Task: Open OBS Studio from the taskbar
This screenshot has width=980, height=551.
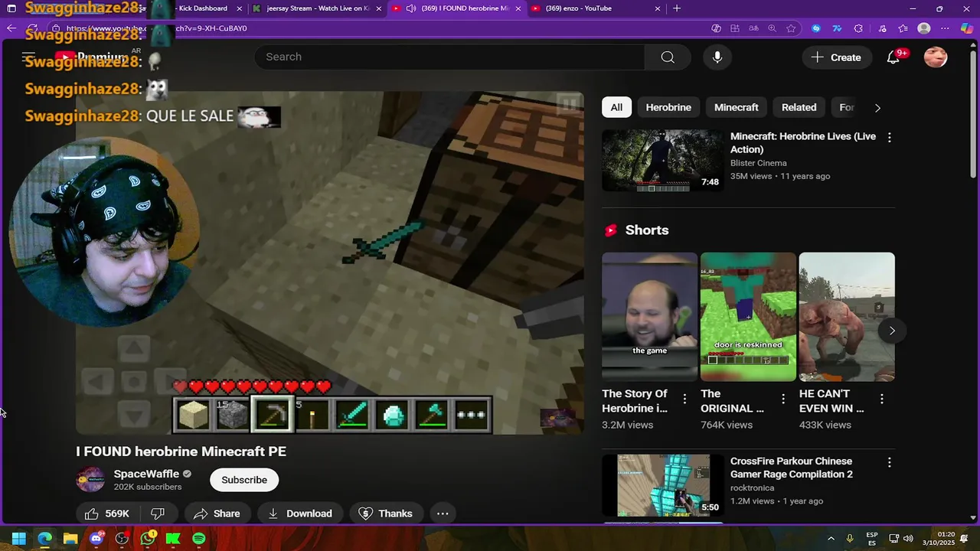Action: [122, 539]
